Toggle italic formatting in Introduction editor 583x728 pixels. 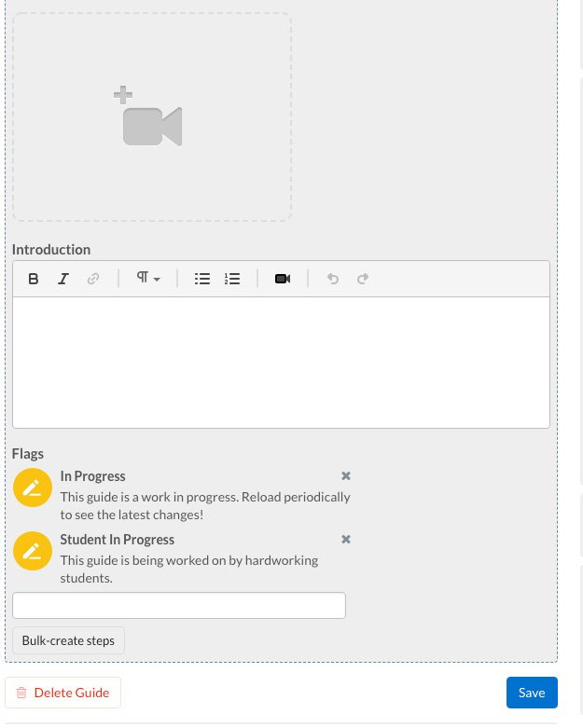coord(63,279)
